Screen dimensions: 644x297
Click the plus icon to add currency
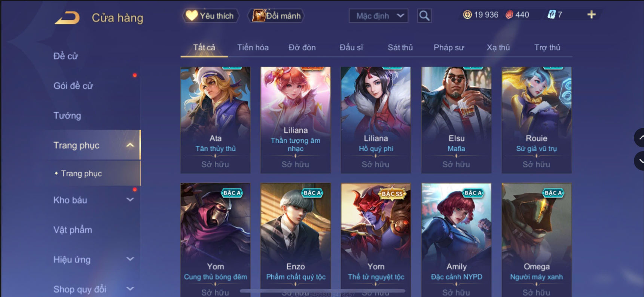[591, 15]
